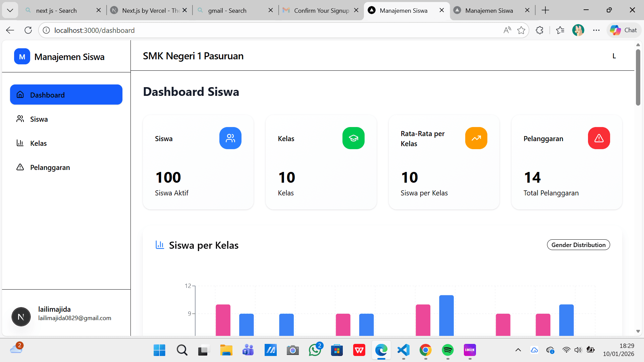Click the orange trending-up icon
Image resolution: width=644 pixels, height=362 pixels.
coord(476,138)
